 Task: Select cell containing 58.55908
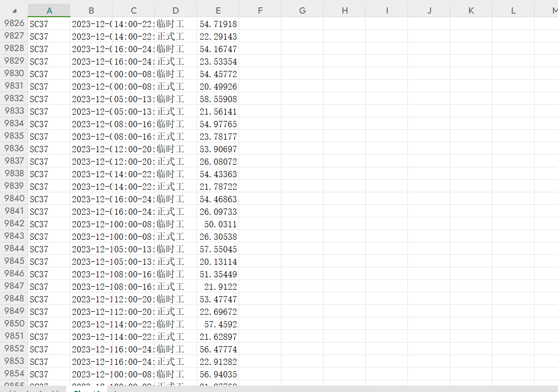tap(218, 99)
